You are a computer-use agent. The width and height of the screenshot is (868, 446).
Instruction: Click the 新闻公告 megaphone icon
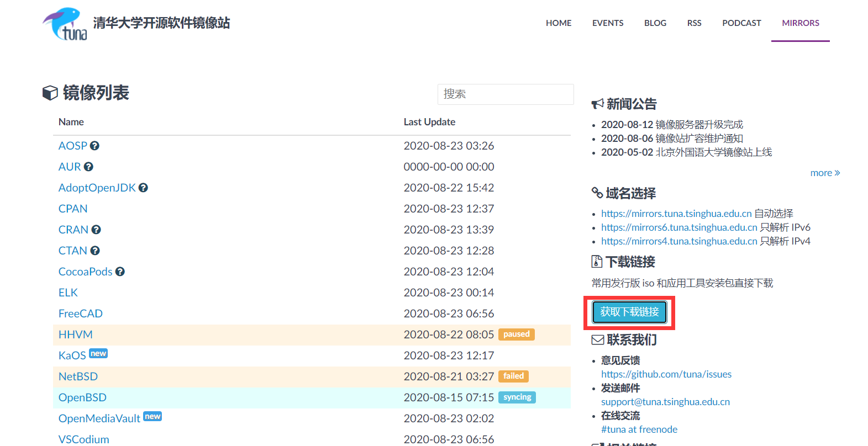(597, 104)
